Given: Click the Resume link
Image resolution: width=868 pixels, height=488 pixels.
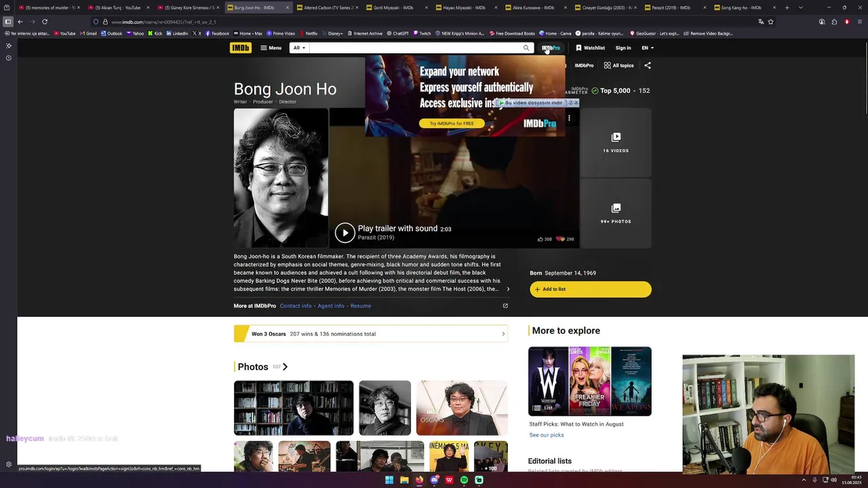Looking at the screenshot, I should [361, 306].
